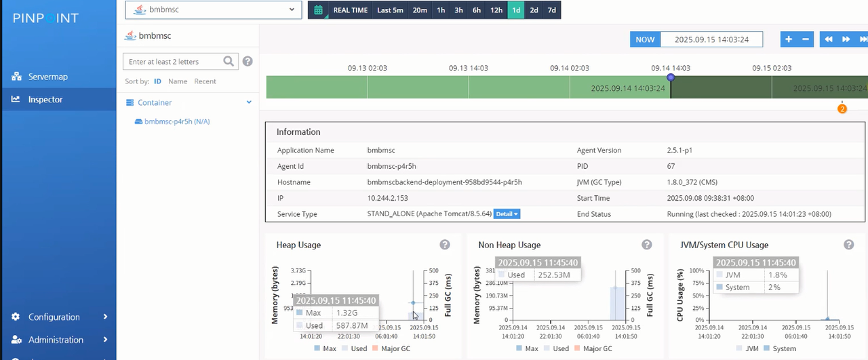Open help for agent search box
Screen dimensions: 868x360
248,62
